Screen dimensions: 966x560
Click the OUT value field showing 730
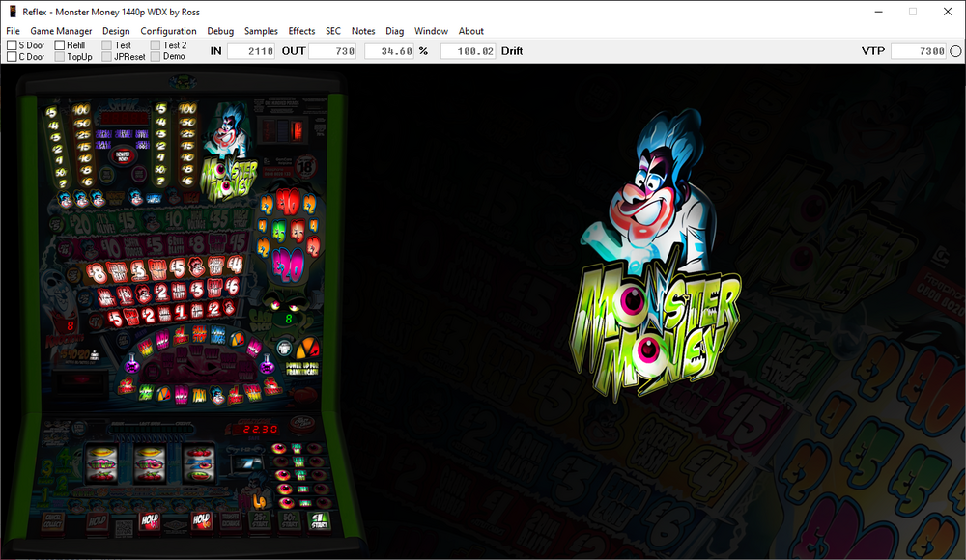[332, 51]
